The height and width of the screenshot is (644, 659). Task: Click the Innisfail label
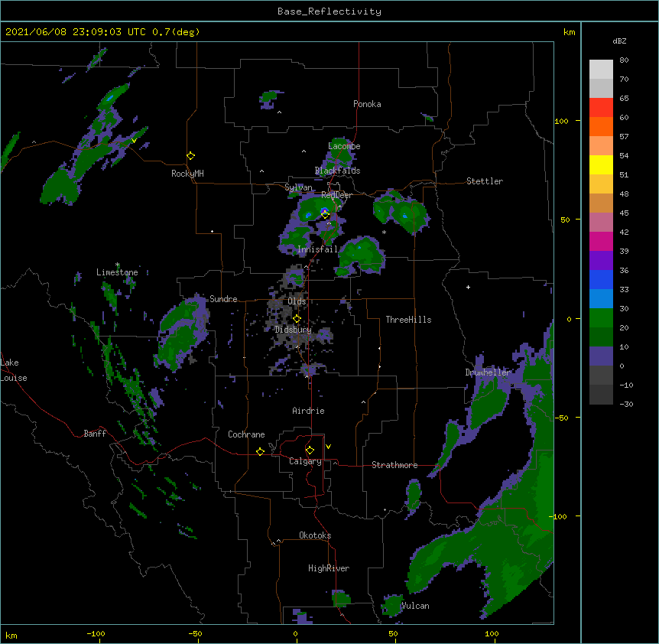pyautogui.click(x=317, y=249)
